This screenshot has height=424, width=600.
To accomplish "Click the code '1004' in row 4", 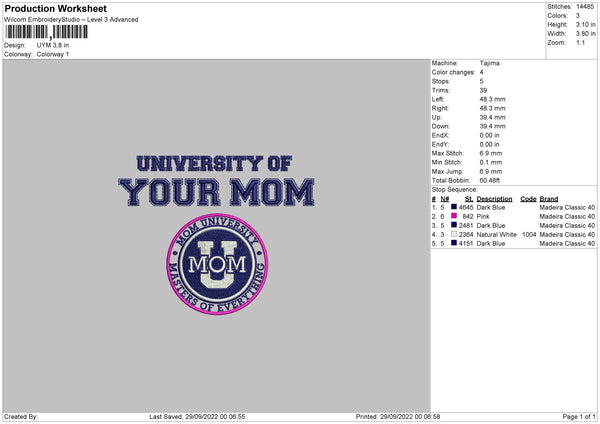I will [529, 235].
